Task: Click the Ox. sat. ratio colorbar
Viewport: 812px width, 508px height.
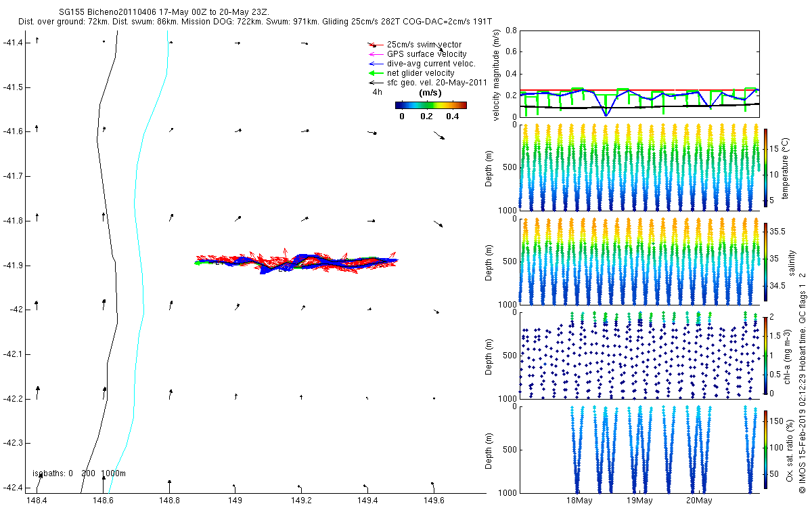Action: 766,450
